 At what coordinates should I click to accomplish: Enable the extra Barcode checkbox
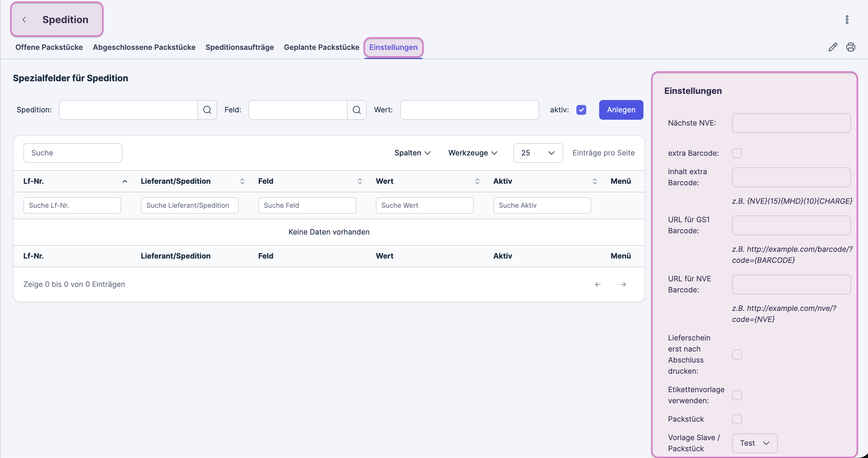737,153
